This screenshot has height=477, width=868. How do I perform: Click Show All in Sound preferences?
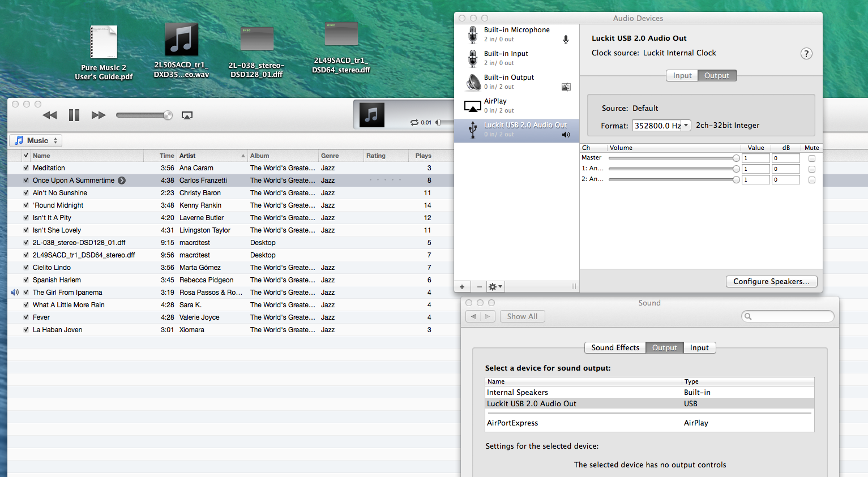[522, 316]
